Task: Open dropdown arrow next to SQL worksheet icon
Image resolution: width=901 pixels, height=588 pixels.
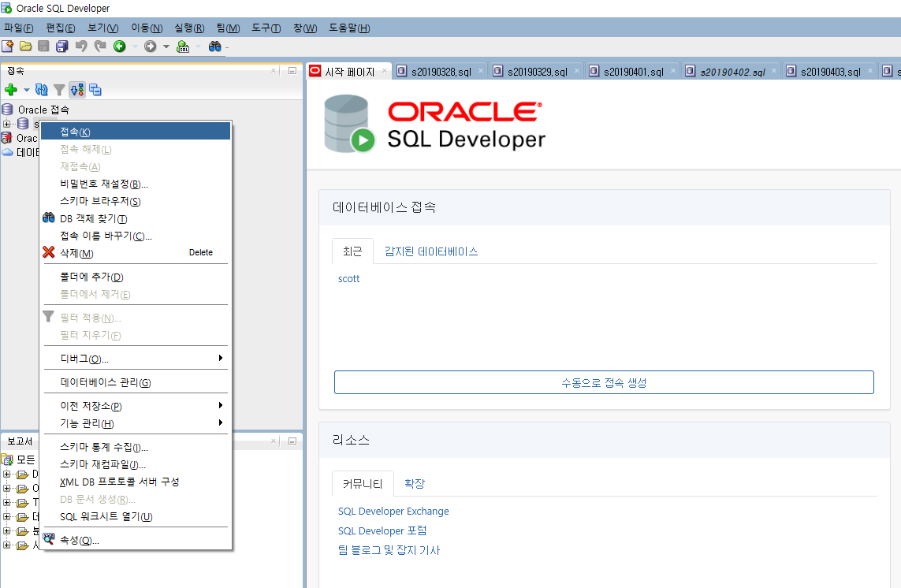Action: [x=198, y=47]
